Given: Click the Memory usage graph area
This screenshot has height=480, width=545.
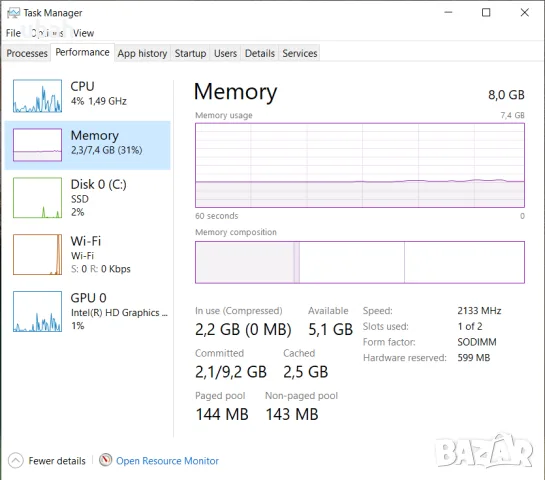Looking at the screenshot, I should 360,165.
